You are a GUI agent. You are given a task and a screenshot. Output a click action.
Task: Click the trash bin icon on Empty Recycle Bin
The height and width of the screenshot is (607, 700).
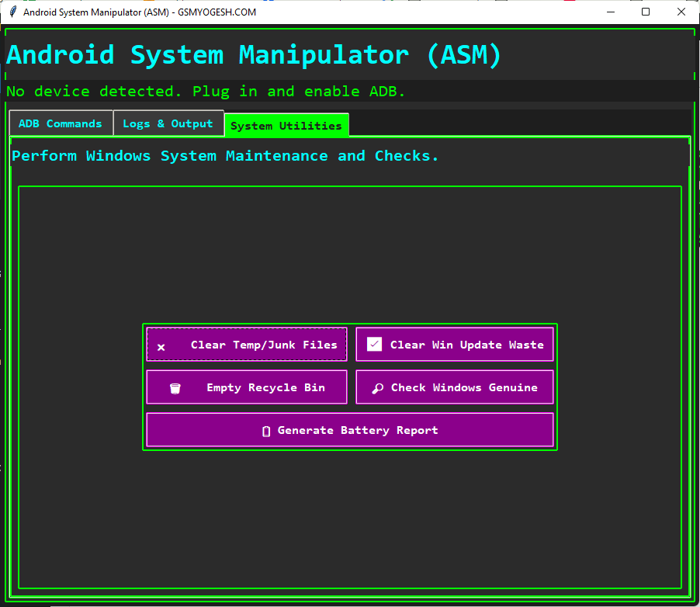point(175,387)
